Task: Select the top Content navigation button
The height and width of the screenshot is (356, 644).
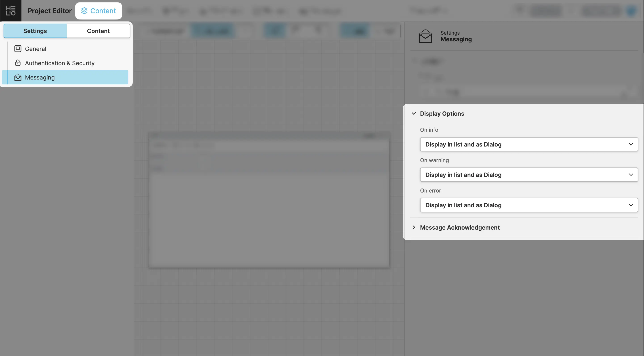Action: (x=99, y=11)
